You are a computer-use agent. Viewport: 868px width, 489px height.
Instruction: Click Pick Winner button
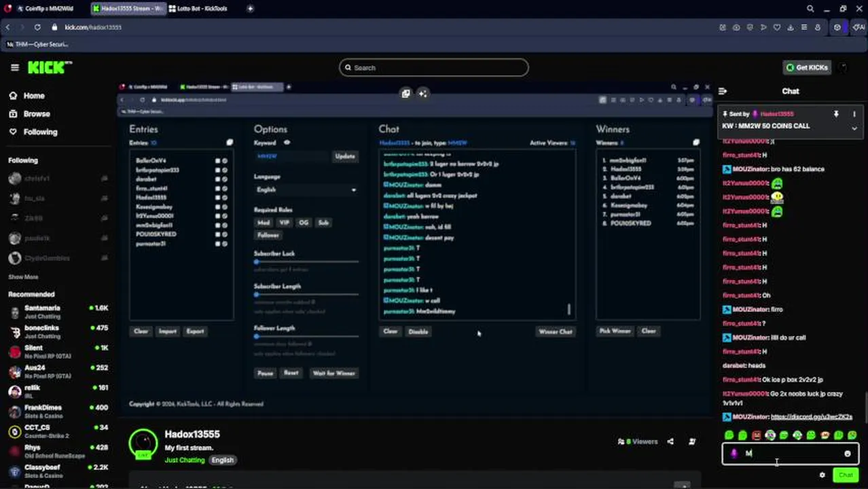tap(615, 331)
